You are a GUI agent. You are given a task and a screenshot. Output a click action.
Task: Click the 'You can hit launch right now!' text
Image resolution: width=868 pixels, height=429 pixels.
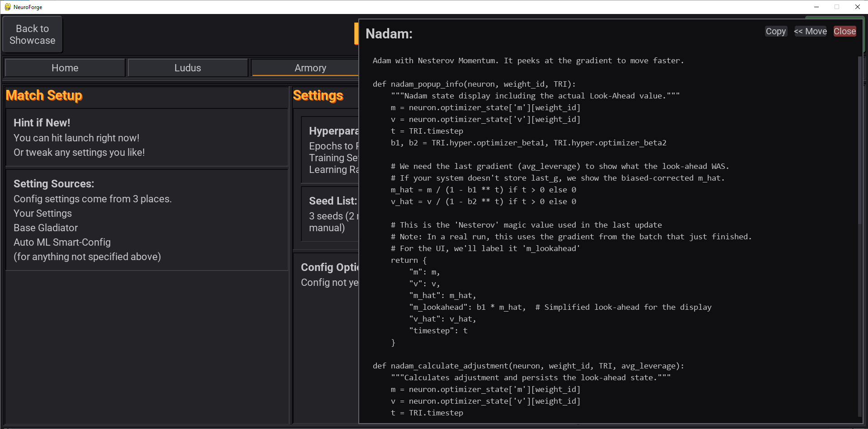76,138
